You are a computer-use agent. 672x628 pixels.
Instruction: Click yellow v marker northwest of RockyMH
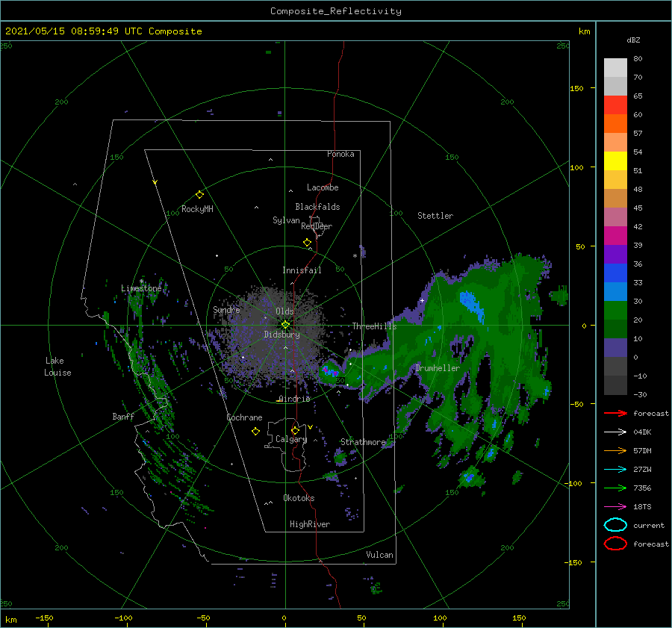(x=155, y=182)
